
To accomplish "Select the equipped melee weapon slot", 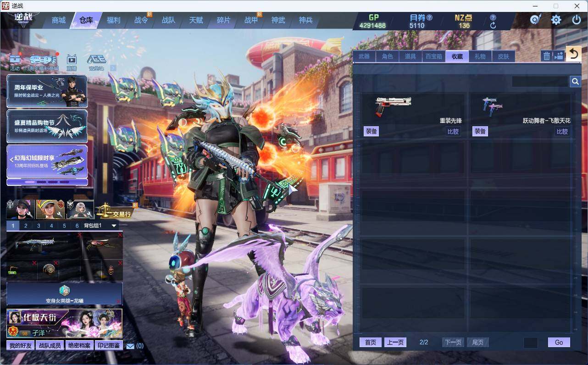I will click(22, 270).
